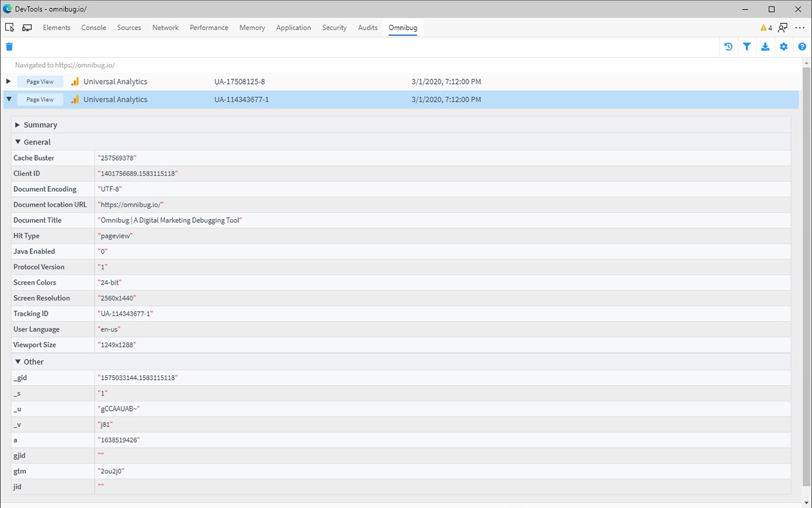Click account ID UA-17508125-8 in first row
The height and width of the screenshot is (508, 812).
pos(240,81)
